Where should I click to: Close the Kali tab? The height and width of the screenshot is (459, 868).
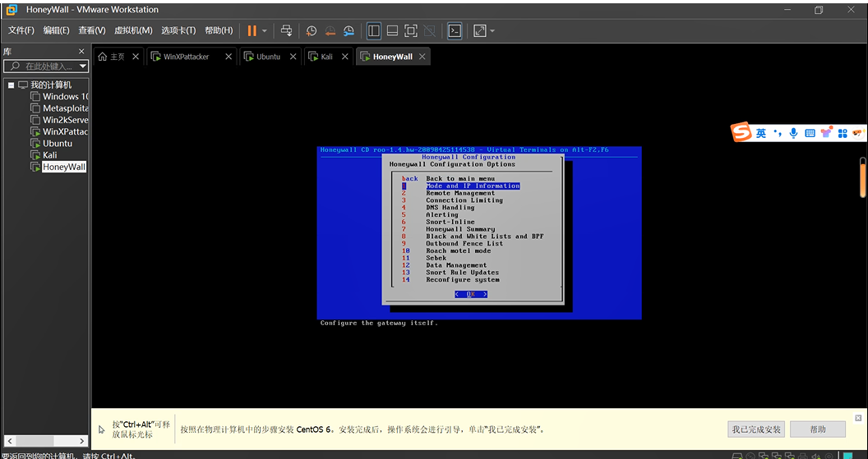click(344, 57)
